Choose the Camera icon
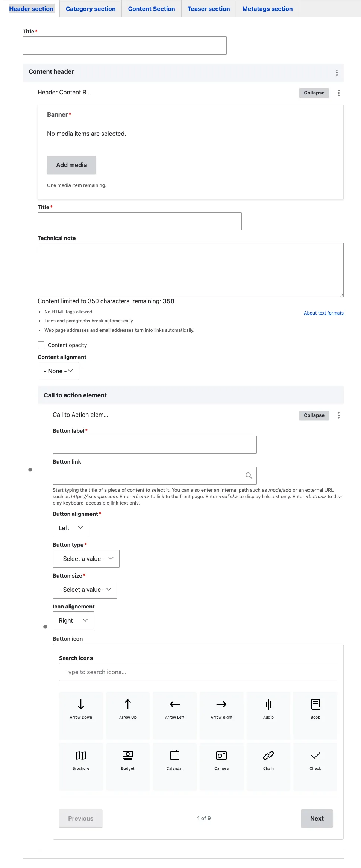The image size is (361, 868). click(221, 766)
